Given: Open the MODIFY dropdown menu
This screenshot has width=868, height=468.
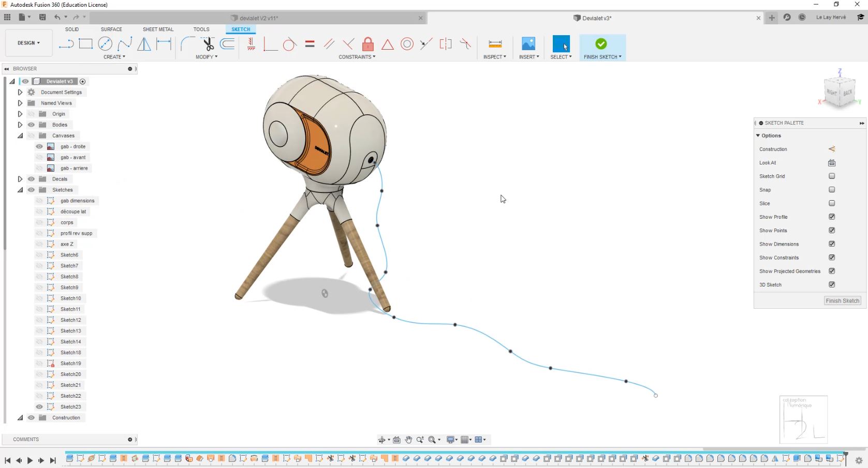Looking at the screenshot, I should point(207,57).
